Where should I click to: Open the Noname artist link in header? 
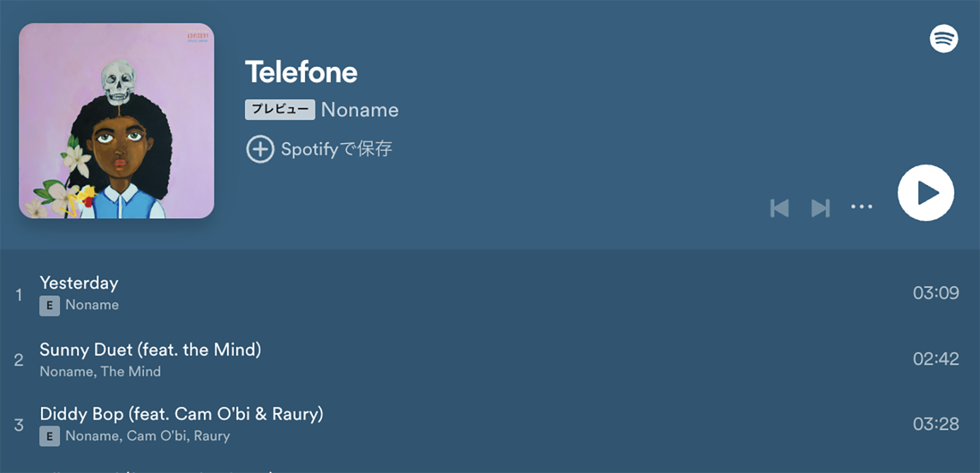(x=360, y=110)
